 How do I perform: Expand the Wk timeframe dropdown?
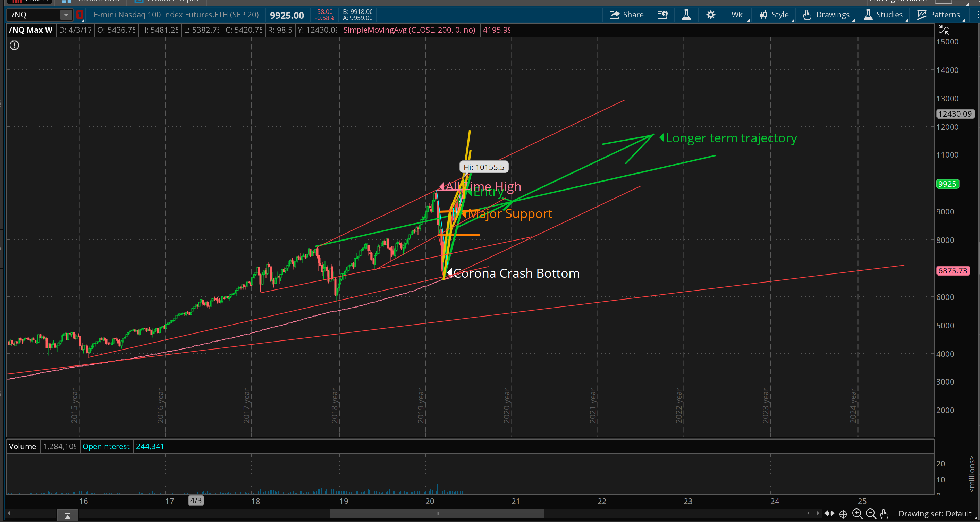[x=738, y=15]
